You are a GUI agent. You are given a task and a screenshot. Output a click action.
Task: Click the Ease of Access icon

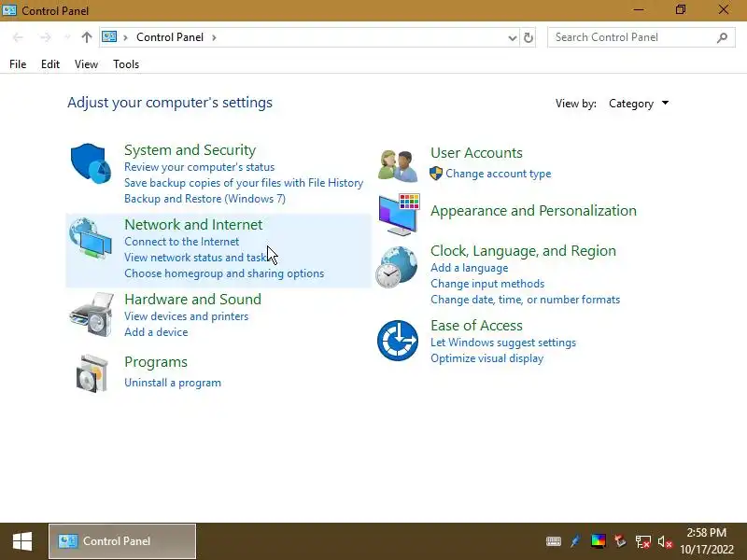click(x=398, y=341)
